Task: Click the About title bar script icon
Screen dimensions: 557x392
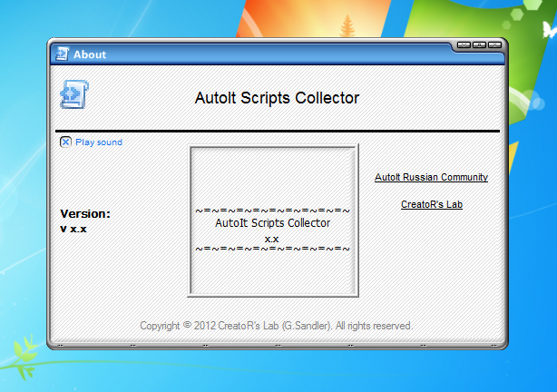Action: tap(63, 54)
